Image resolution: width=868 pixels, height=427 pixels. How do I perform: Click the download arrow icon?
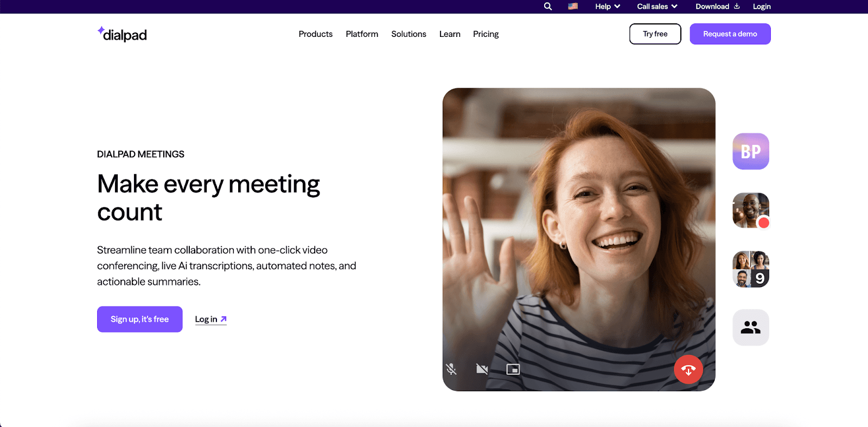click(x=737, y=7)
